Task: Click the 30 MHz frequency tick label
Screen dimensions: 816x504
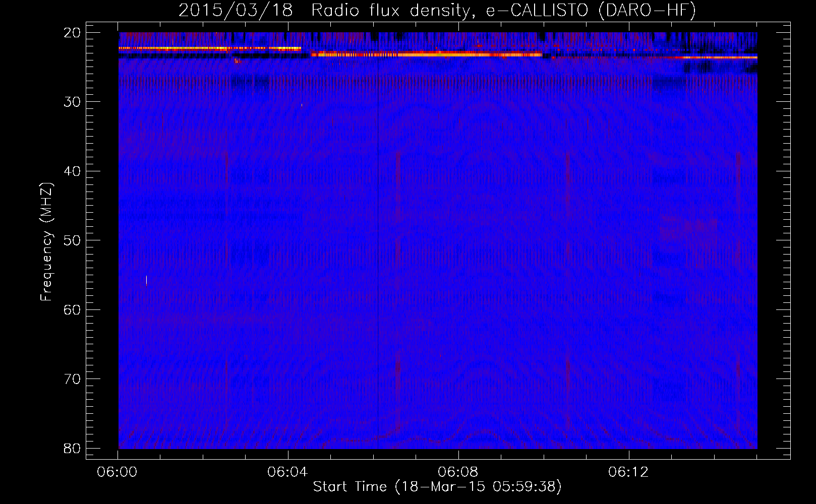Action: point(73,102)
